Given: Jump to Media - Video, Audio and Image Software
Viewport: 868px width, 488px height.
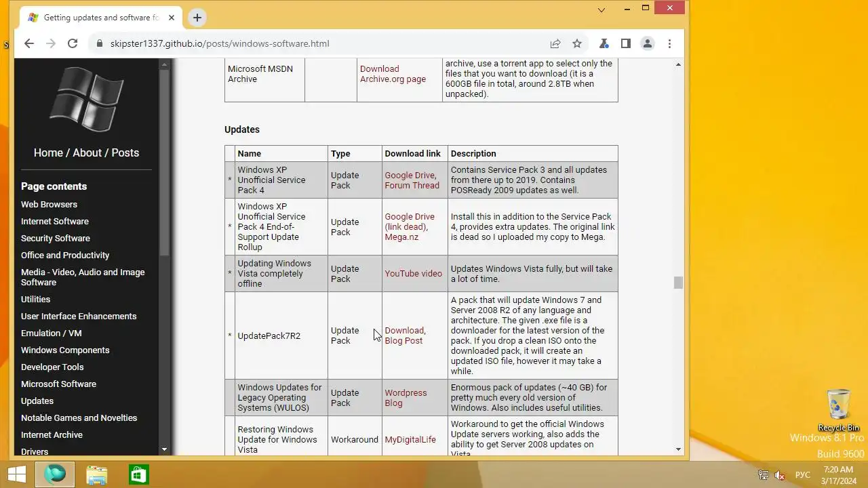Looking at the screenshot, I should 83,277.
